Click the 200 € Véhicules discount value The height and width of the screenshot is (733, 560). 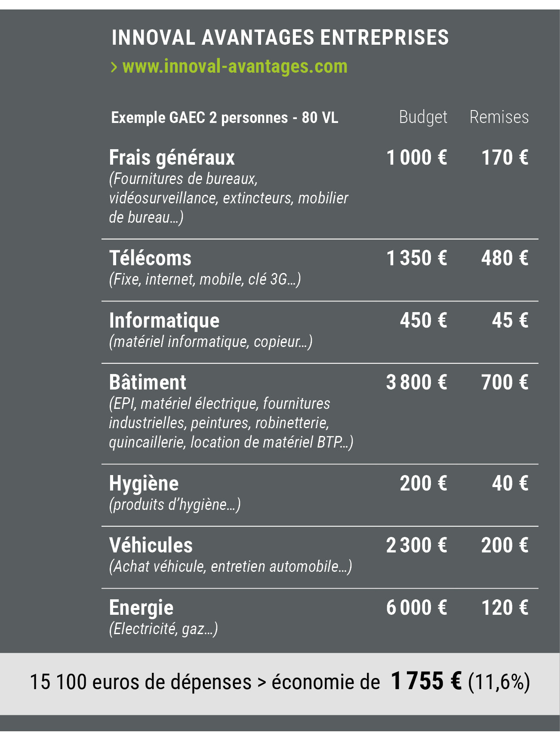(505, 545)
